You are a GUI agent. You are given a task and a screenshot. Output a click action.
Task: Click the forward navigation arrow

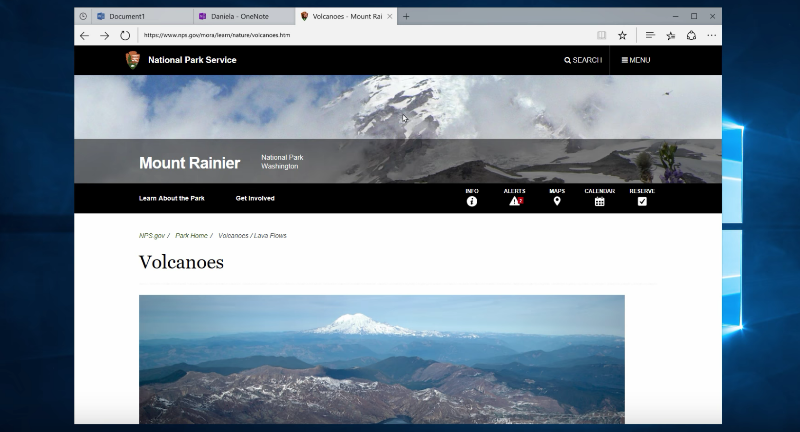pos(105,35)
